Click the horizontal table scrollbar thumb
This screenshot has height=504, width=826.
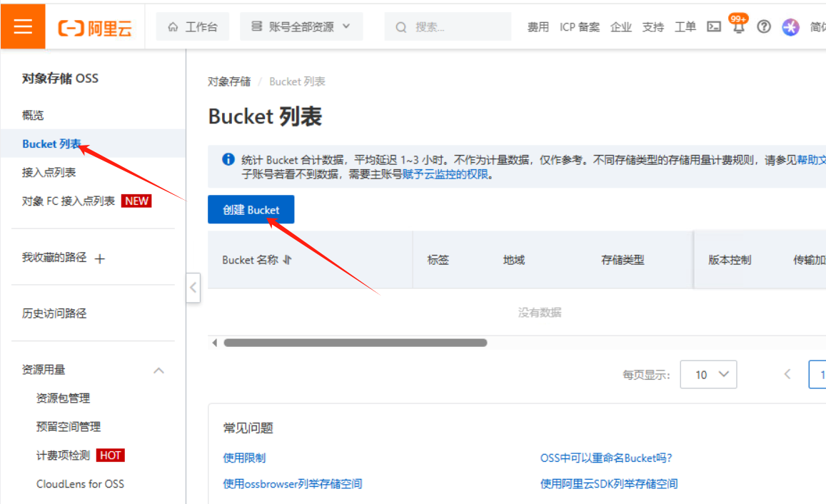click(356, 343)
